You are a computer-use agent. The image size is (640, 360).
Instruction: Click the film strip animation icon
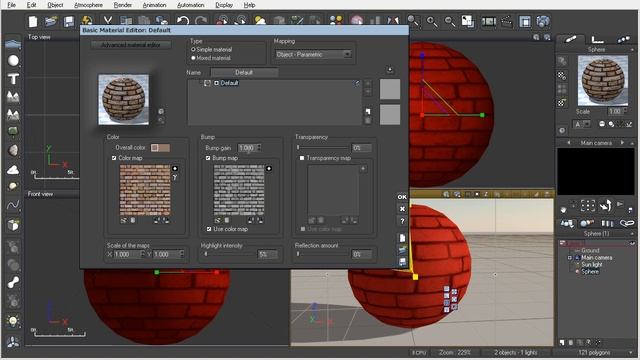[x=489, y=21]
